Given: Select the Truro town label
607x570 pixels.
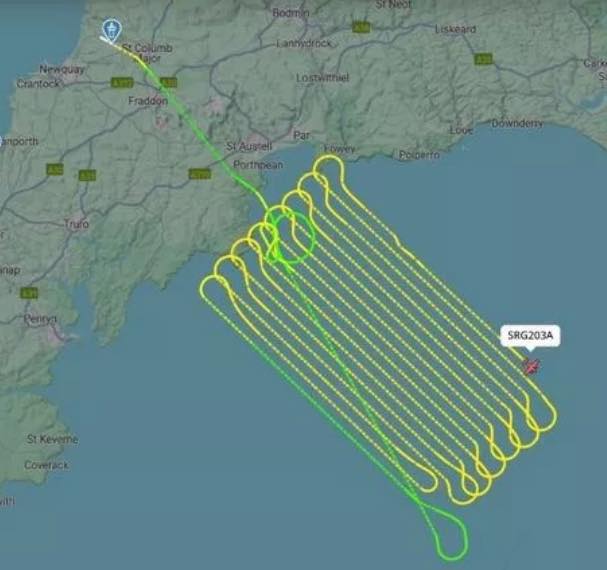Looking at the screenshot, I should pyautogui.click(x=76, y=224).
